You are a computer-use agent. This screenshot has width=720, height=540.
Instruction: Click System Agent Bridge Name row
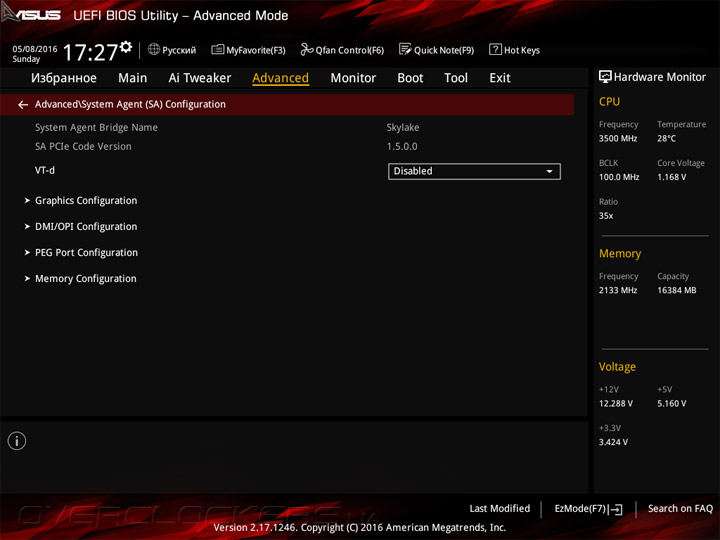pos(96,128)
